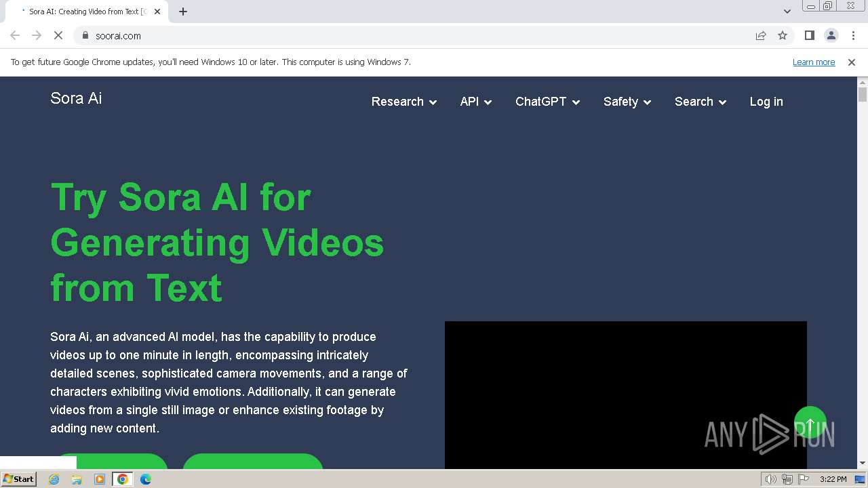
Task: Open Windows Media Player from taskbar
Action: click(100, 479)
